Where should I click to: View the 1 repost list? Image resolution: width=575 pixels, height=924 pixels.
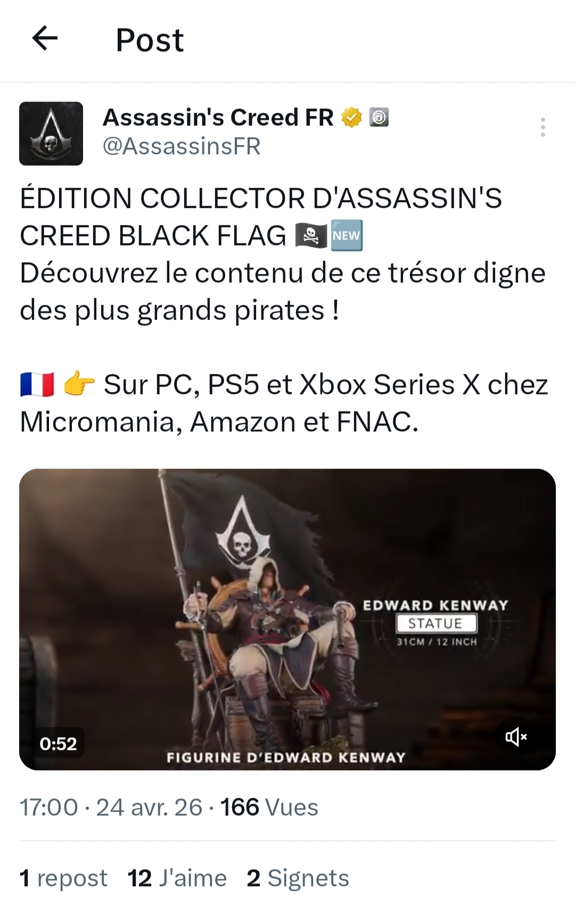[63, 878]
